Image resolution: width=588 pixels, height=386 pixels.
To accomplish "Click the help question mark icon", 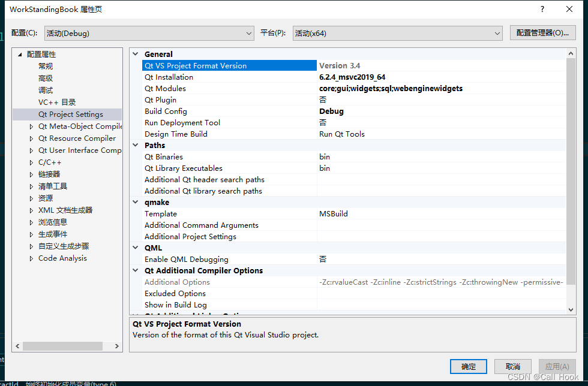I will point(542,9).
